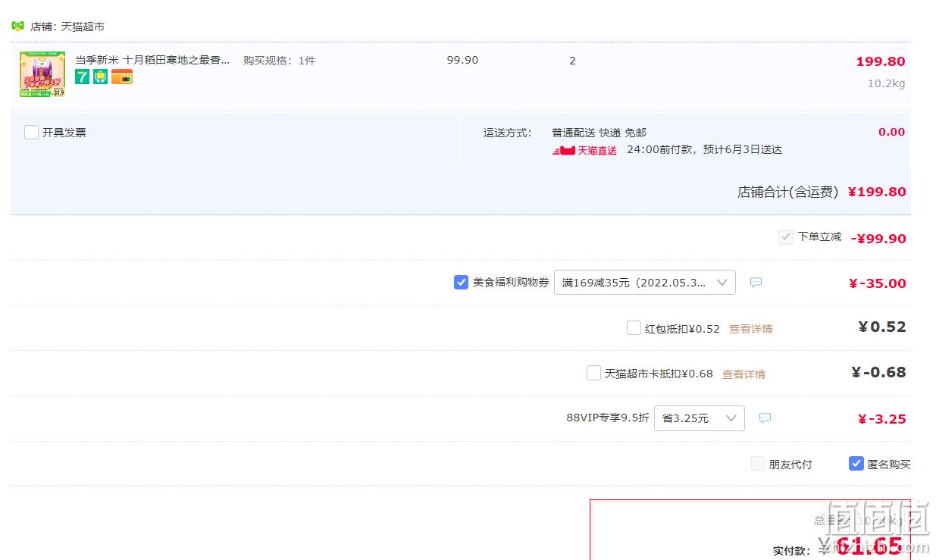
Task: Click the ¥-3.25 VIP discount amount
Action: pyautogui.click(x=881, y=419)
